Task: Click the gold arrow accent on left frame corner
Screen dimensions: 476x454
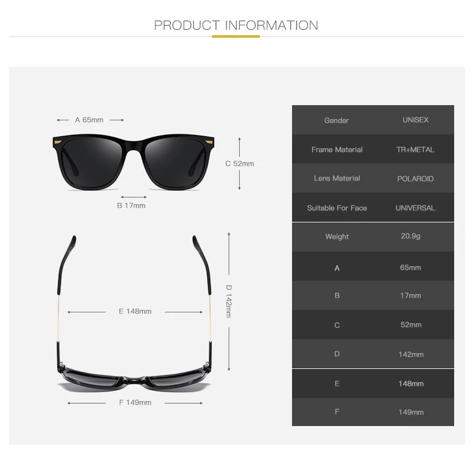Action: [57, 142]
